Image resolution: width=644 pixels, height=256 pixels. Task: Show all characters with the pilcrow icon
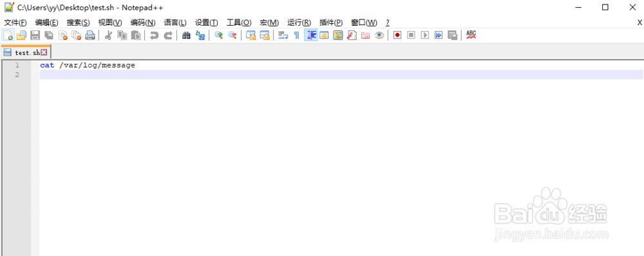pyautogui.click(x=296, y=35)
